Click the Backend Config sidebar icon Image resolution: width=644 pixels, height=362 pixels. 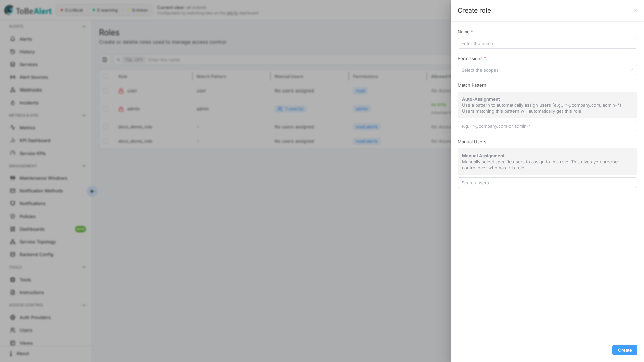click(13, 254)
